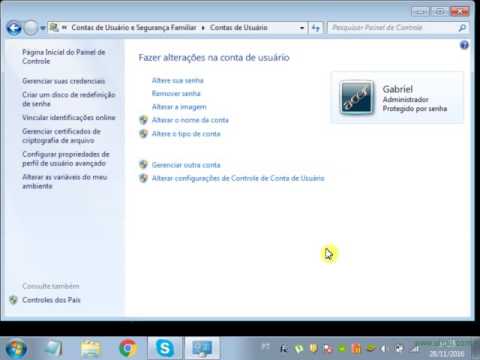Click Alterar a imagem
Image resolution: width=480 pixels, height=360 pixels.
179,107
